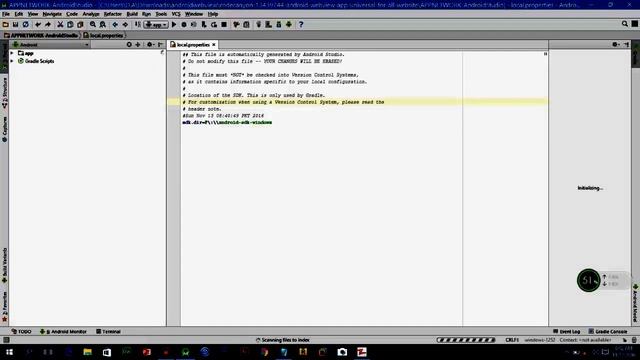The width and height of the screenshot is (640, 360).
Task: Hide the project panel with hide icon
Action: click(160, 44)
